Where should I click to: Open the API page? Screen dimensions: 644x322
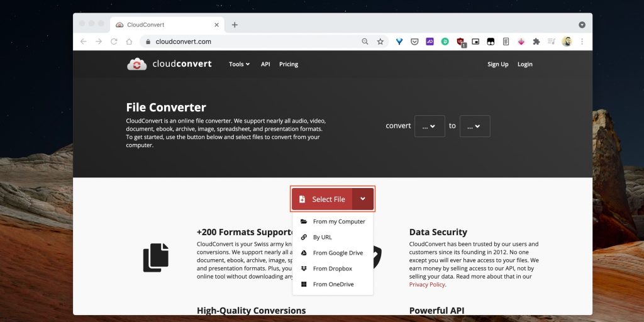tap(265, 64)
